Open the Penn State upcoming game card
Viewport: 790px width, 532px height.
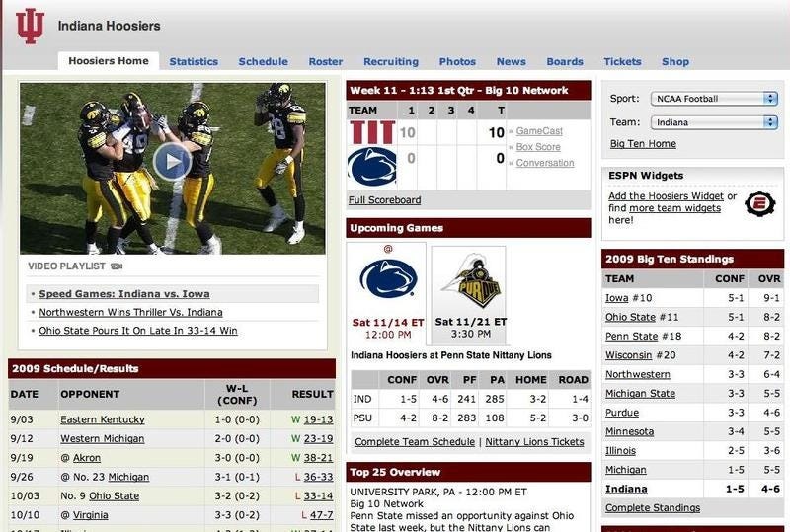(x=387, y=293)
